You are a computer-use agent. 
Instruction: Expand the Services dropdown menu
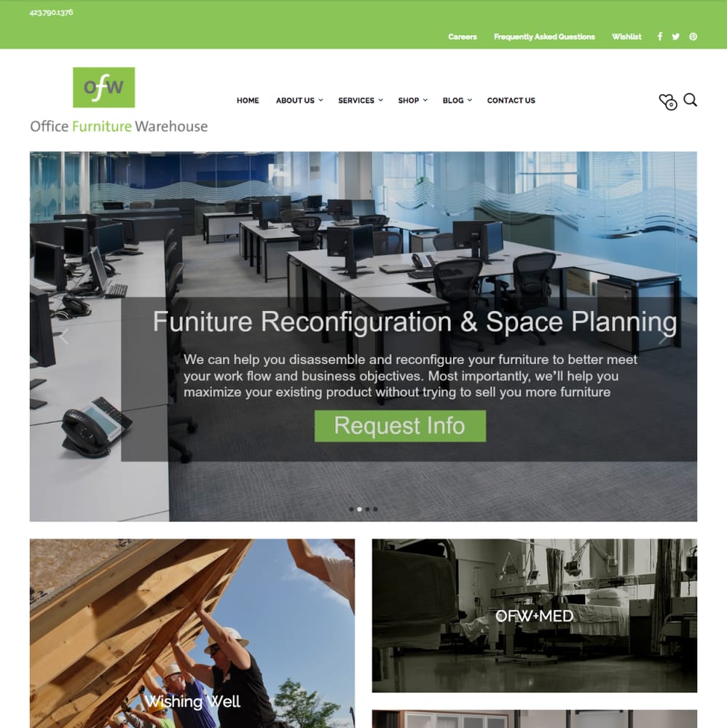point(361,100)
